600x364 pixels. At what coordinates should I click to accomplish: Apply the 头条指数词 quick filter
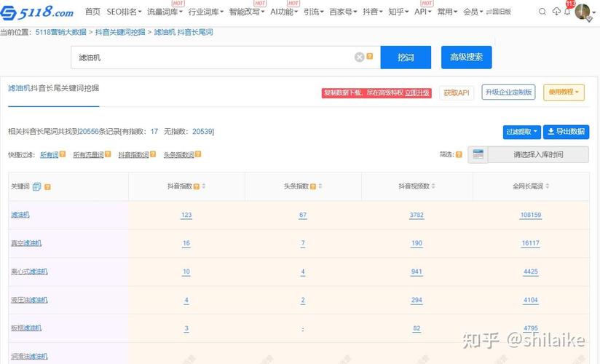178,154
